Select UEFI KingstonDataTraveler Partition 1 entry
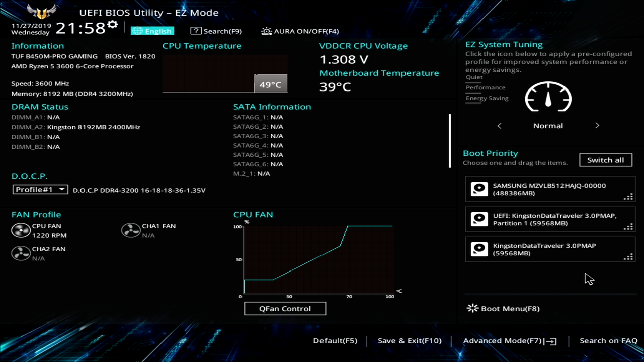 [550, 219]
